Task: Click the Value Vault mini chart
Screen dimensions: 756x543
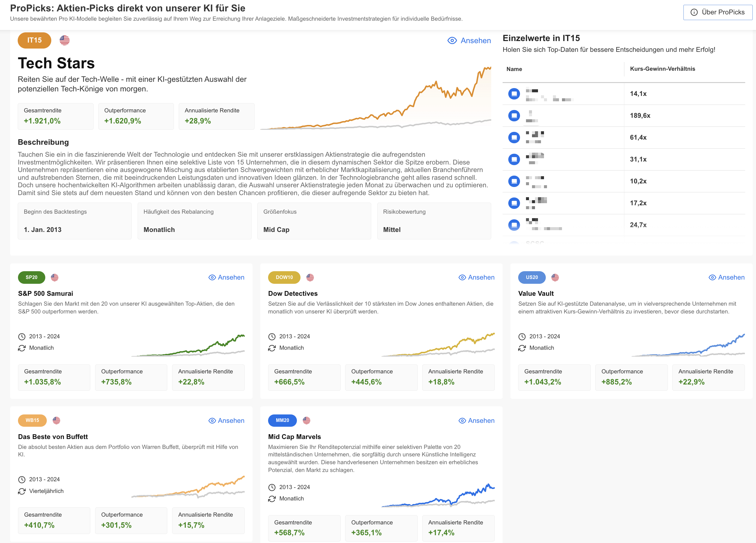Action: pos(688,345)
